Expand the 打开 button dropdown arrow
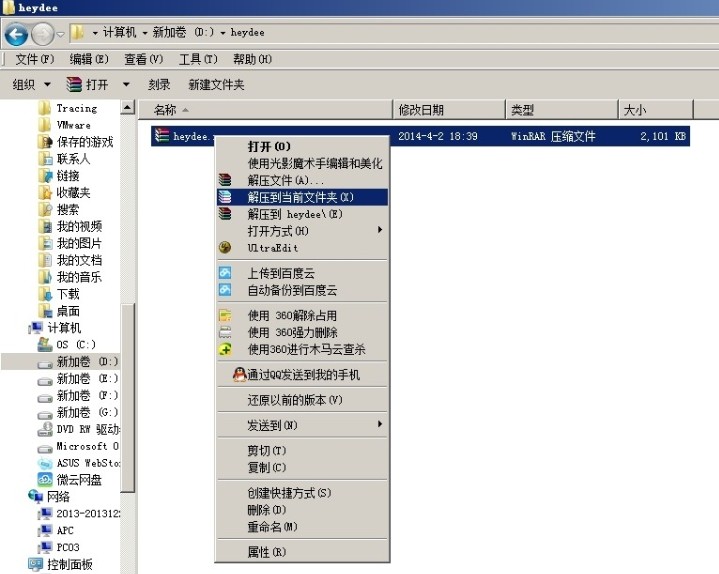The height and width of the screenshot is (574, 719). [x=126, y=84]
